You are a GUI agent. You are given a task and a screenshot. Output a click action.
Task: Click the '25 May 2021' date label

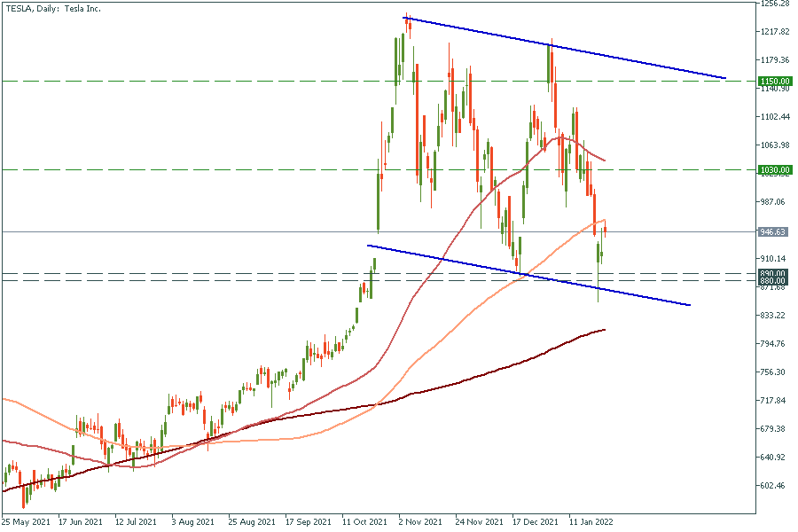tap(24, 522)
